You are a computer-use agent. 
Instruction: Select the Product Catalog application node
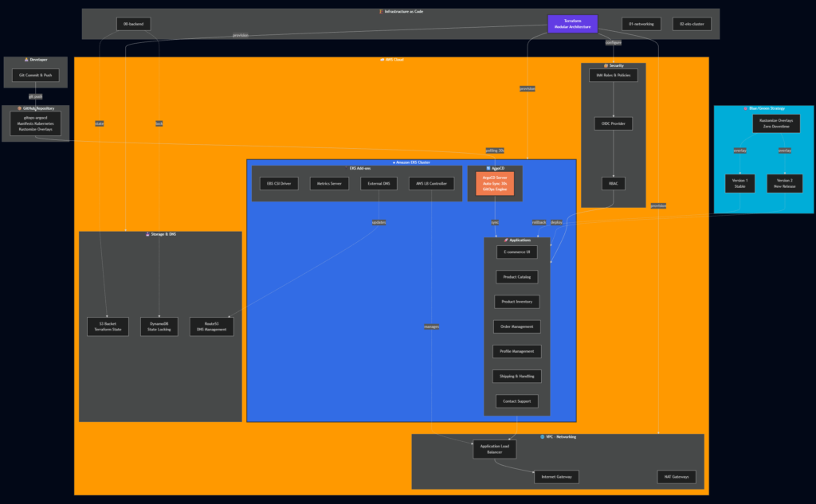pyautogui.click(x=516, y=277)
